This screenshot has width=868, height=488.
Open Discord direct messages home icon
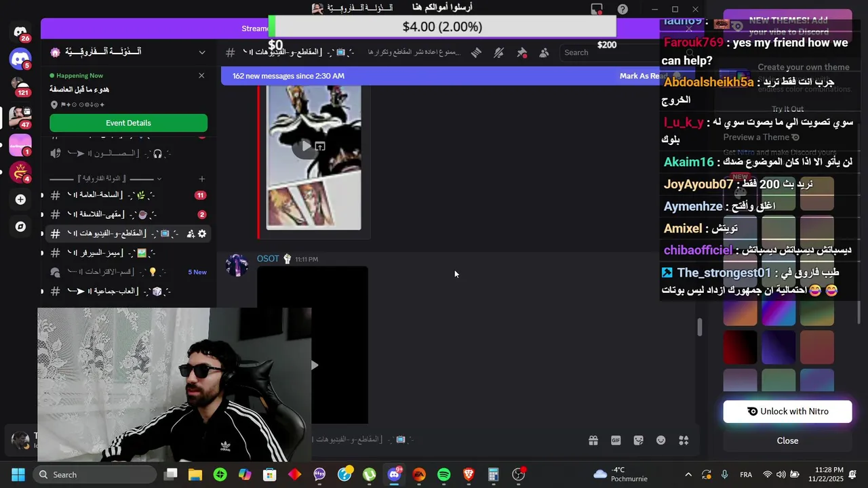click(20, 32)
